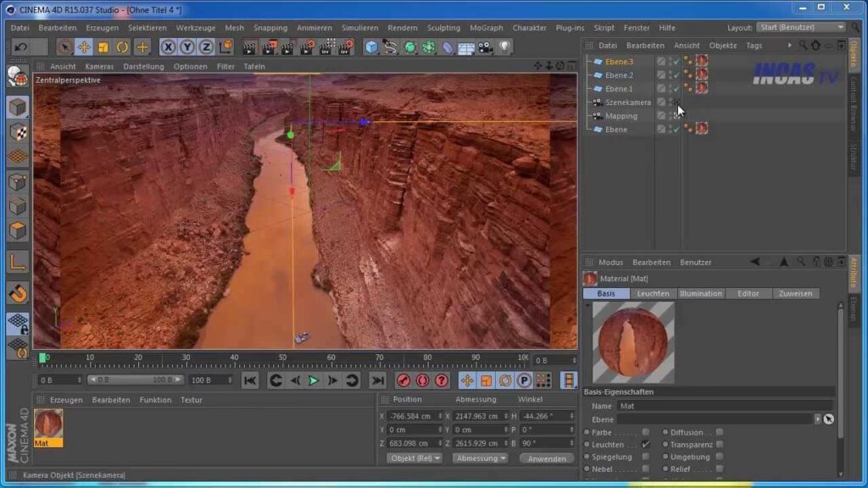Open the Layout dropdown
The image size is (868, 488).
click(x=800, y=27)
